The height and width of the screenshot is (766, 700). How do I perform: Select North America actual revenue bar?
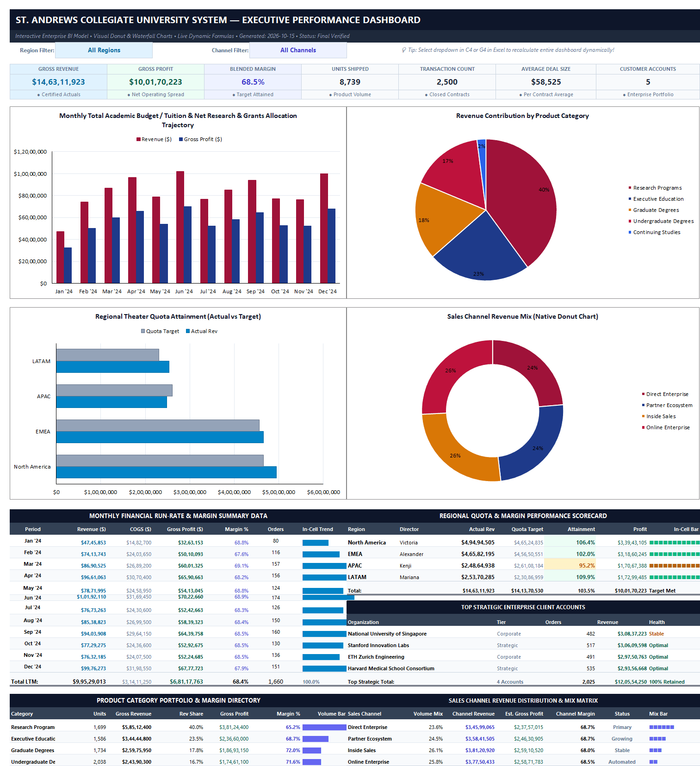point(167,472)
